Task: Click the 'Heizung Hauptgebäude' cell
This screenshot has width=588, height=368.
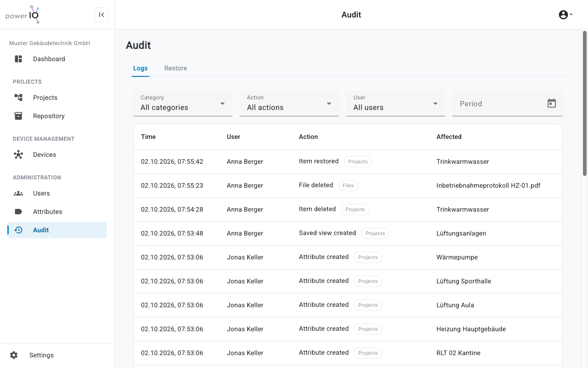Action: coord(471,329)
